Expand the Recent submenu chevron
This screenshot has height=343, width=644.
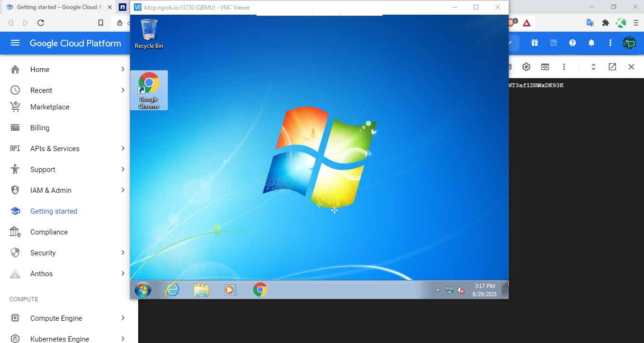[x=123, y=90]
